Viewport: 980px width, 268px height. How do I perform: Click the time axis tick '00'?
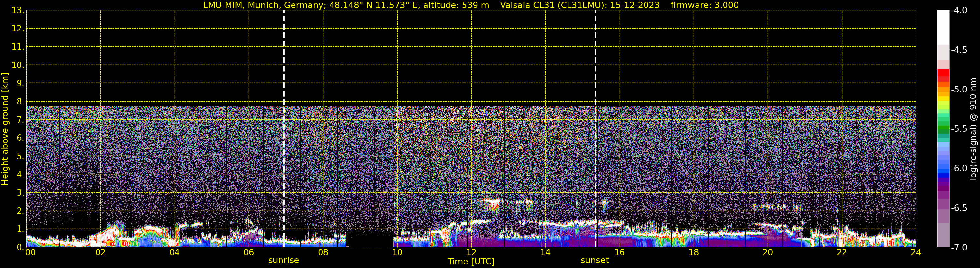point(31,252)
